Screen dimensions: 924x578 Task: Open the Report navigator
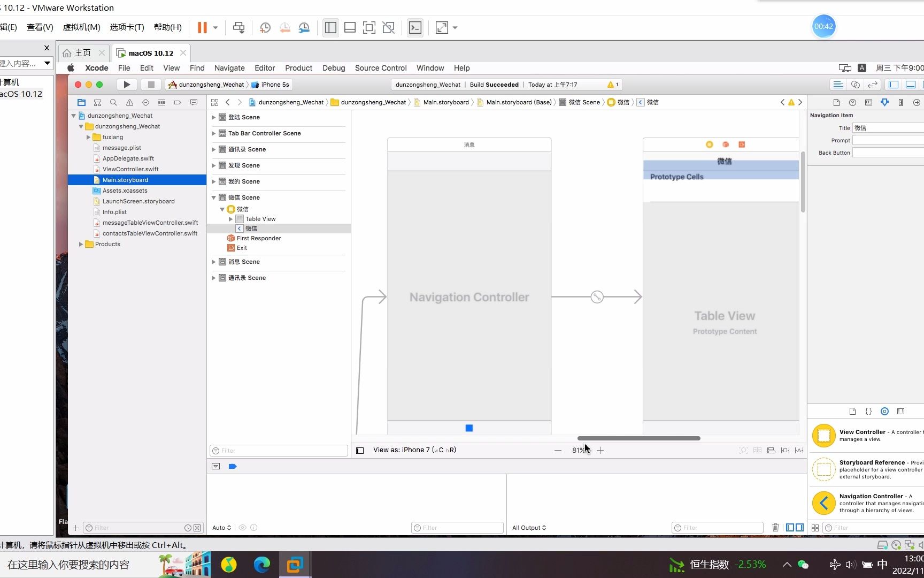[x=194, y=102]
